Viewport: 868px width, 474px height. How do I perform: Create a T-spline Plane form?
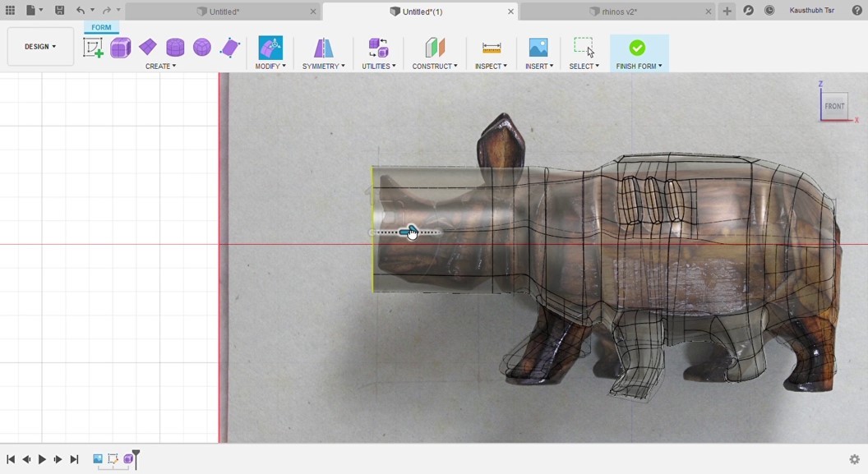[148, 48]
